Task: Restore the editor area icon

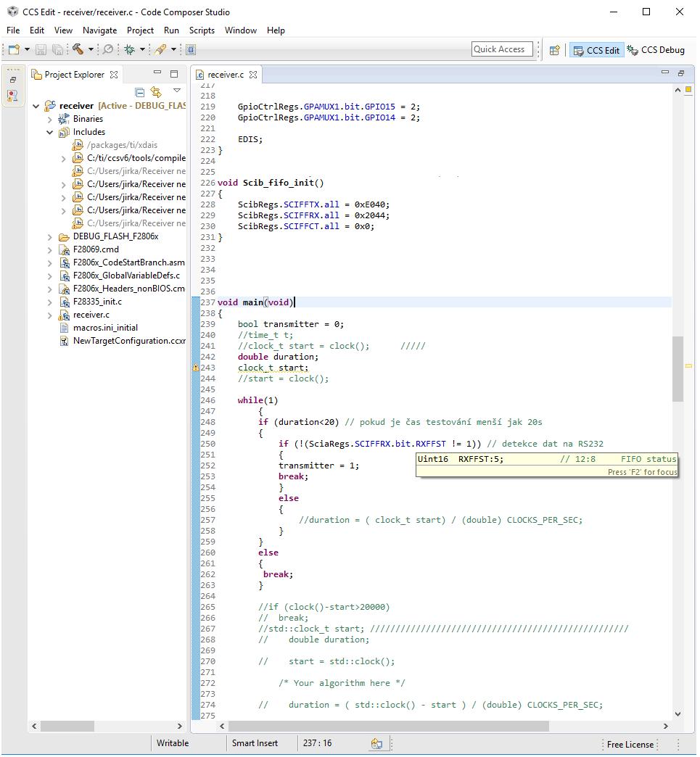Action: click(x=680, y=73)
